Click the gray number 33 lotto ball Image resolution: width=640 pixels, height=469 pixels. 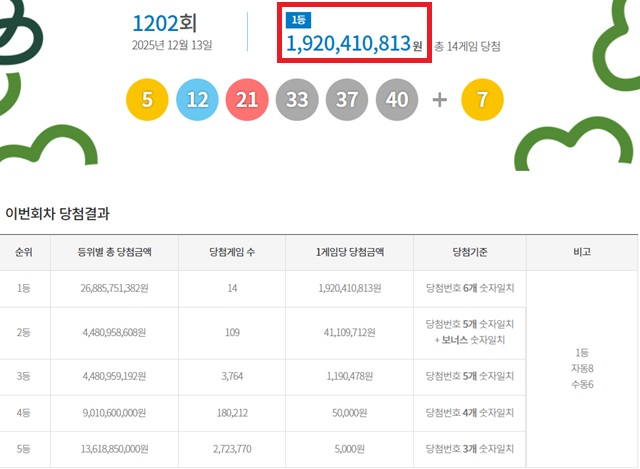coord(297,100)
